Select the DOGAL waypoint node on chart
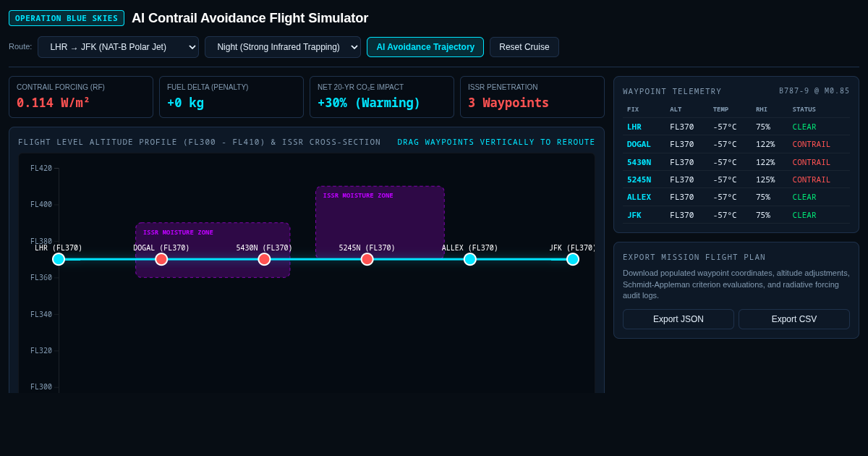Image resolution: width=868 pixels, height=456 pixels. pyautogui.click(x=161, y=259)
